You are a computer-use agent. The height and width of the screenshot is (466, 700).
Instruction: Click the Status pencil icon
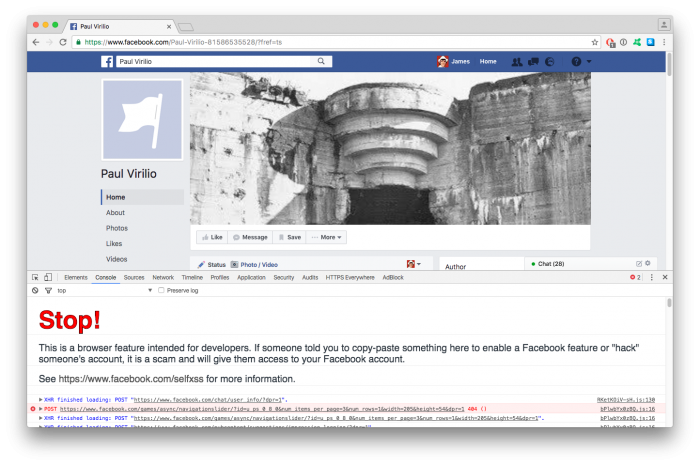coord(201,265)
